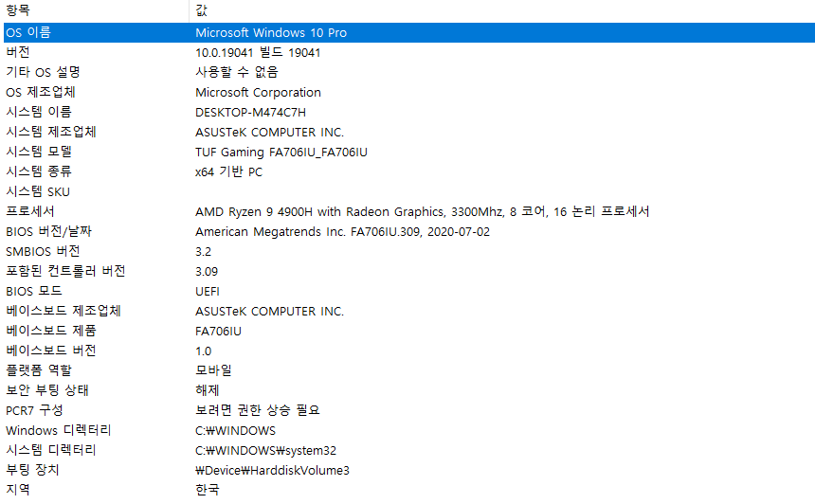Select the 시스템 디렉터리 row label
Viewport: 815px width, 504px height.
[x=51, y=451]
